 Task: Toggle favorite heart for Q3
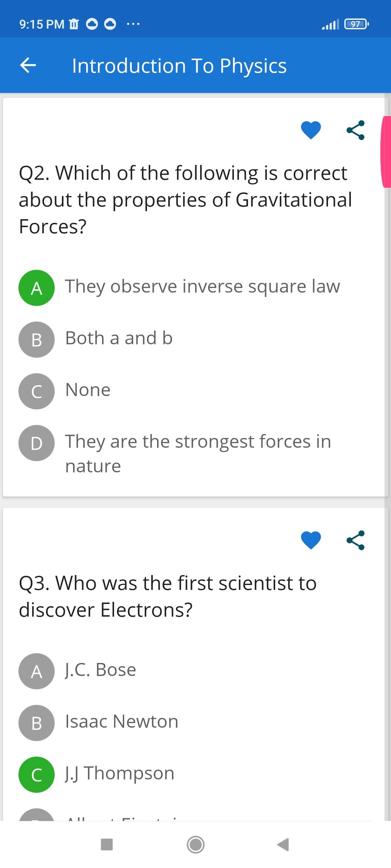coord(311,540)
